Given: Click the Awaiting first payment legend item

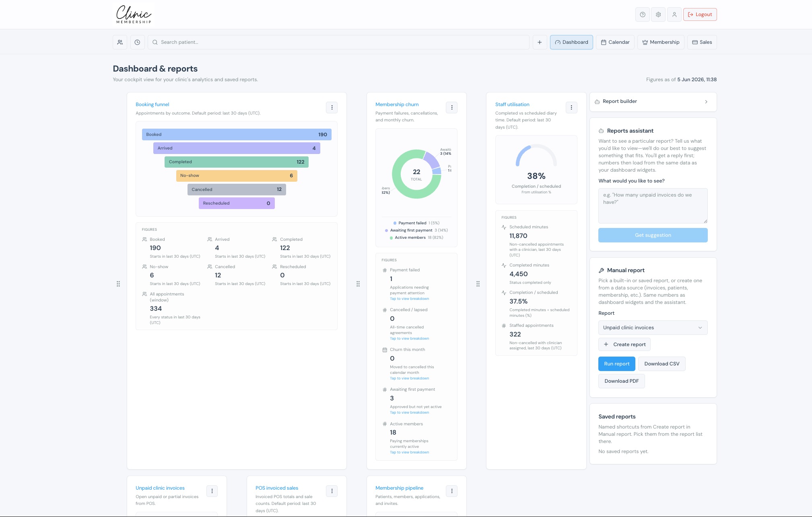Looking at the screenshot, I should [416, 230].
